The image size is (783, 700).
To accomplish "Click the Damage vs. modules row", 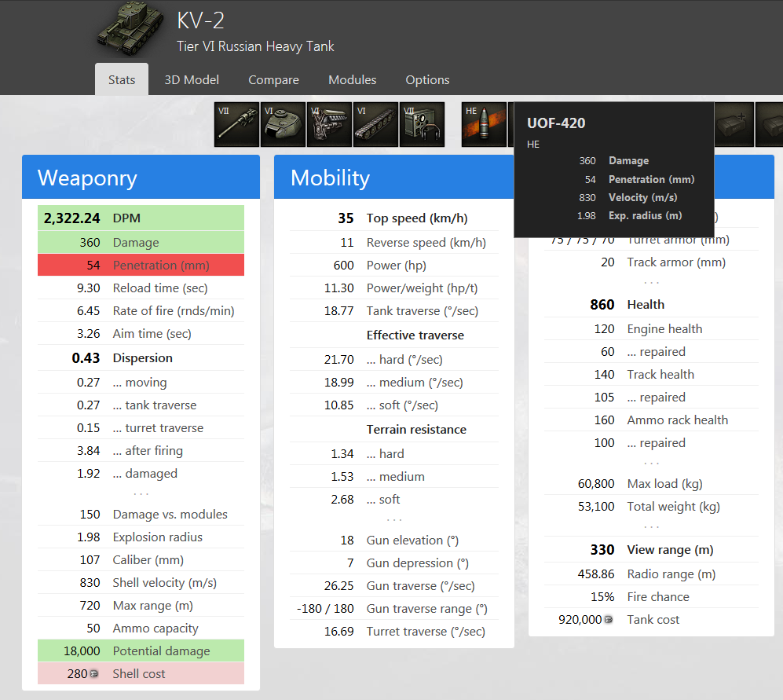I will 141,514.
